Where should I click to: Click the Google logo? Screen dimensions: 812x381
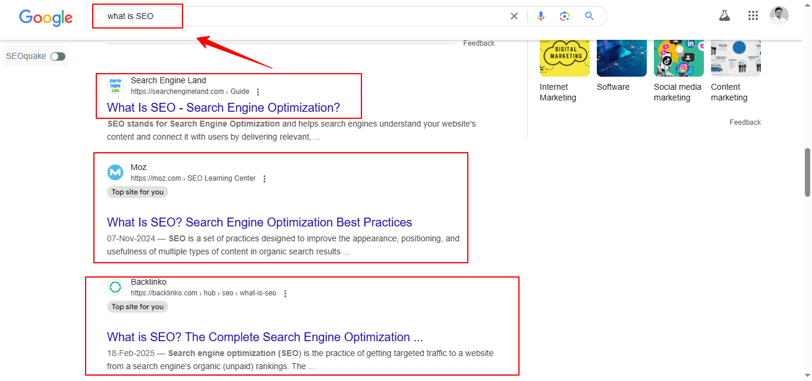(46, 17)
